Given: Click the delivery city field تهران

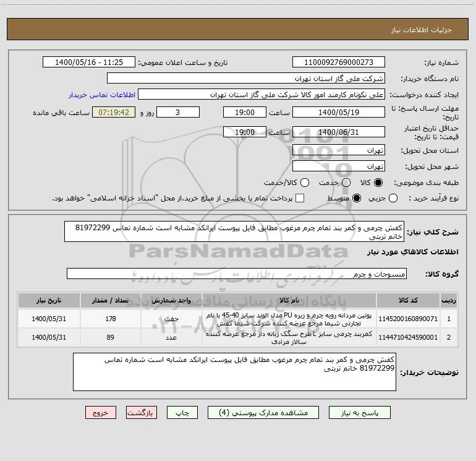Looking at the screenshot, I should [x=339, y=166].
